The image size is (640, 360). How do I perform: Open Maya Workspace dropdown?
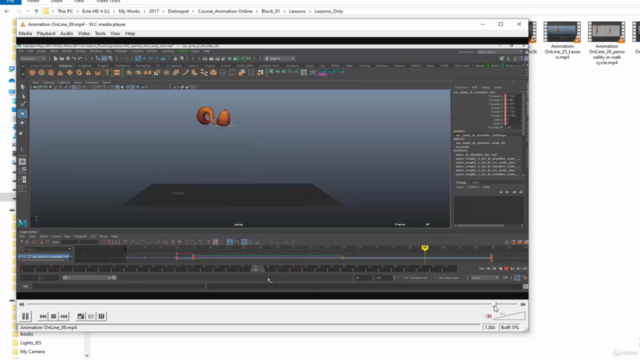pos(500,52)
